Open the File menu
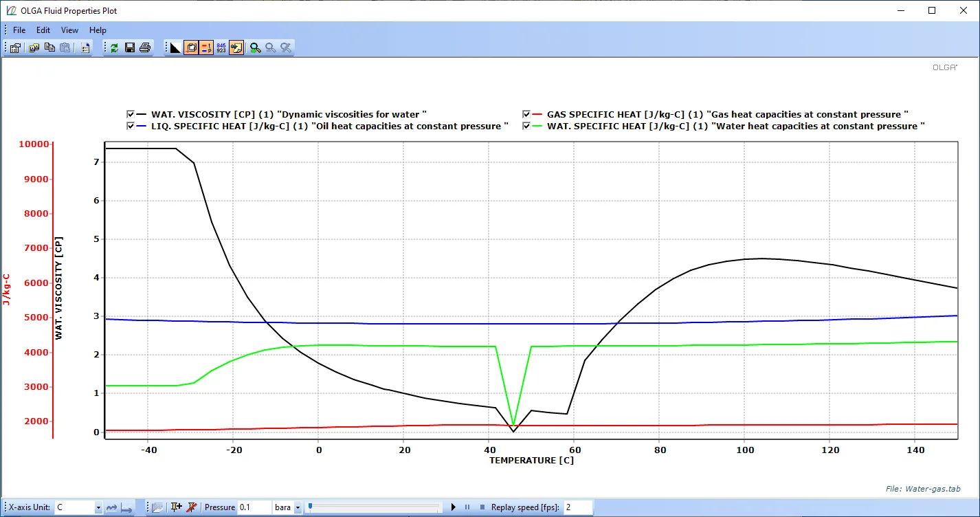 click(x=19, y=30)
